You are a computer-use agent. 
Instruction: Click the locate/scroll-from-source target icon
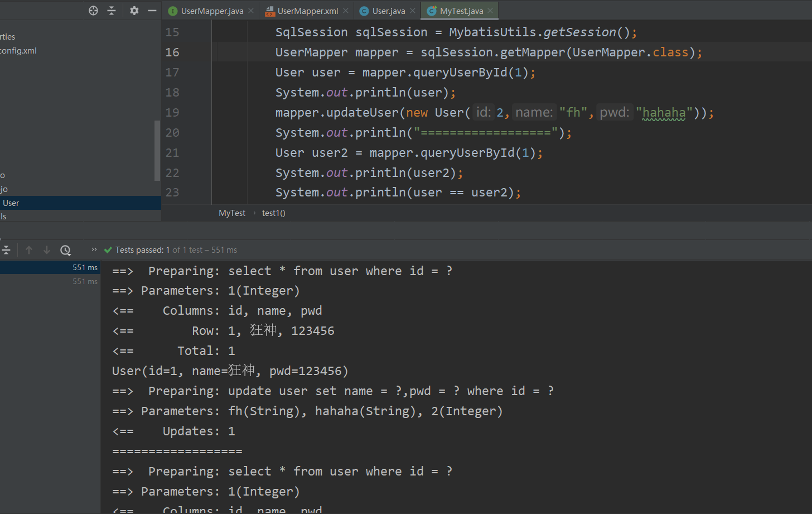click(x=94, y=11)
